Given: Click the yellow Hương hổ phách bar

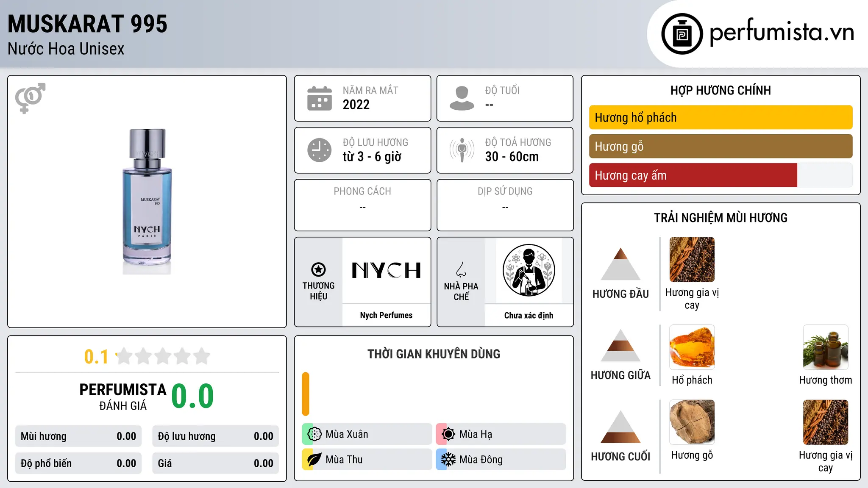Looking at the screenshot, I should pos(721,117).
